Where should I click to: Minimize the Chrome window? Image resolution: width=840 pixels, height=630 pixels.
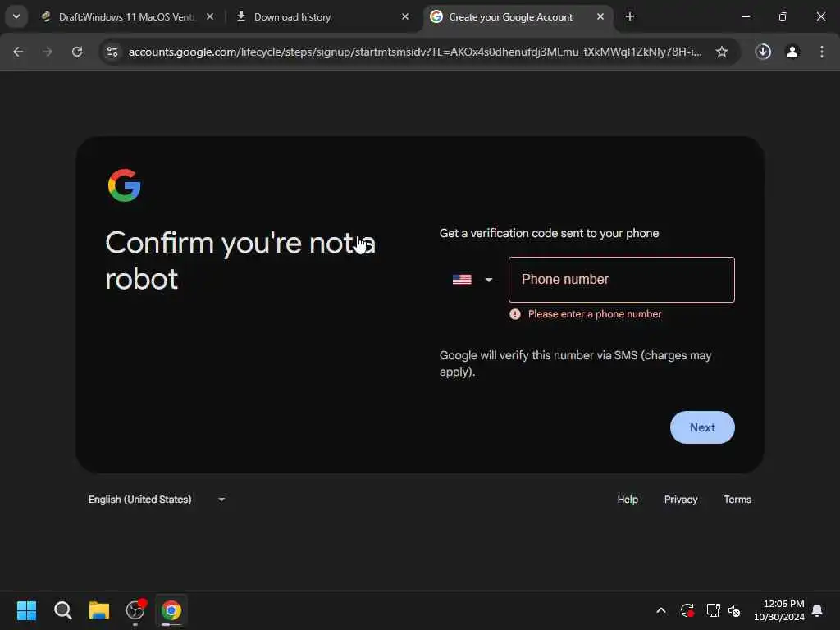745,16
